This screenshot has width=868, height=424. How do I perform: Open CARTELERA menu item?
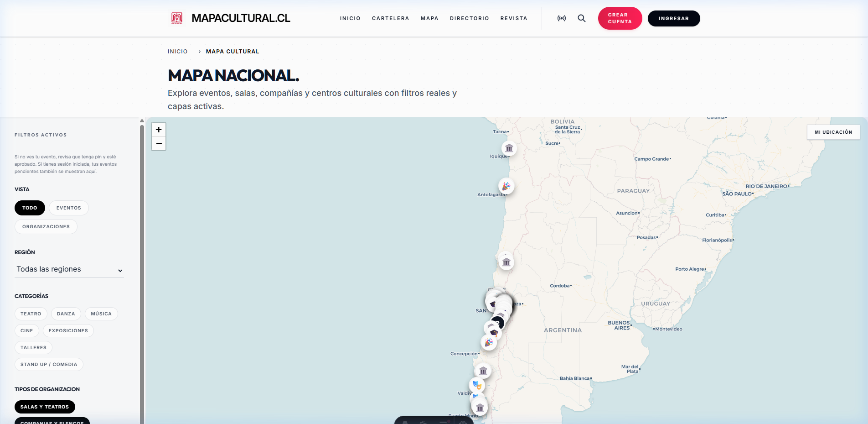click(x=391, y=18)
